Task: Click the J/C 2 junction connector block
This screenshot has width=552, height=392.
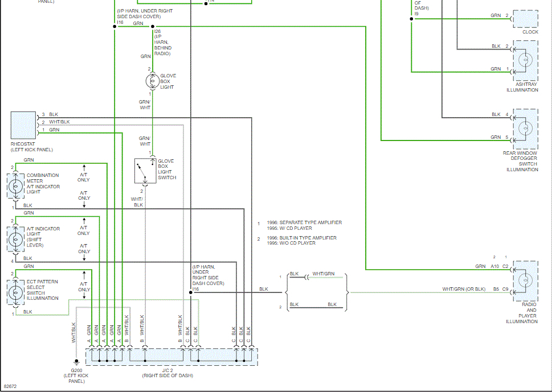Action: [x=172, y=357]
